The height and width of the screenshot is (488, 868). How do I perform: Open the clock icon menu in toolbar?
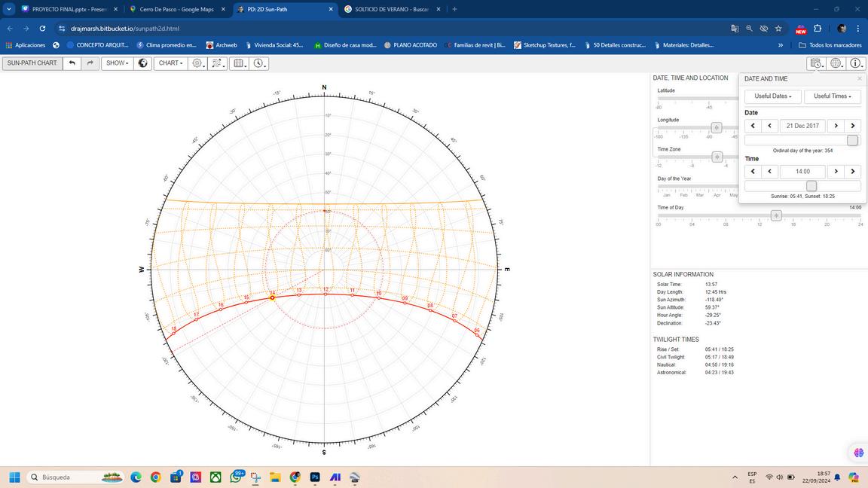pyautogui.click(x=258, y=63)
